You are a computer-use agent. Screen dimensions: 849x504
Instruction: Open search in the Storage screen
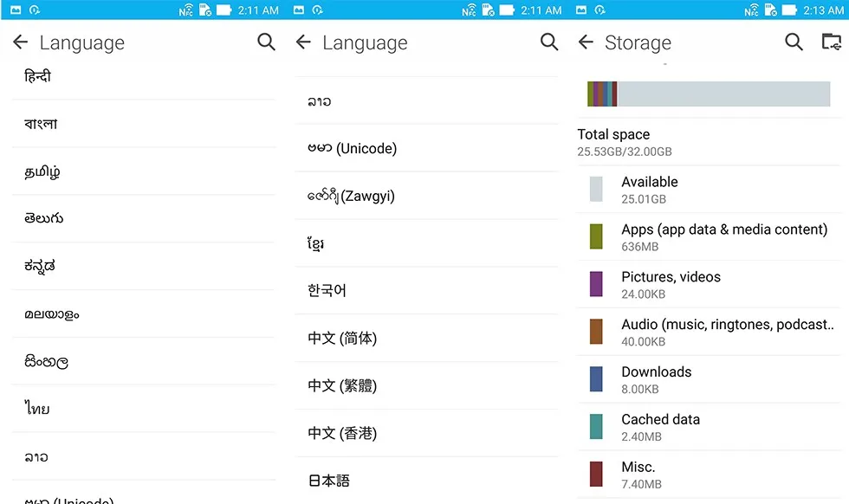794,42
